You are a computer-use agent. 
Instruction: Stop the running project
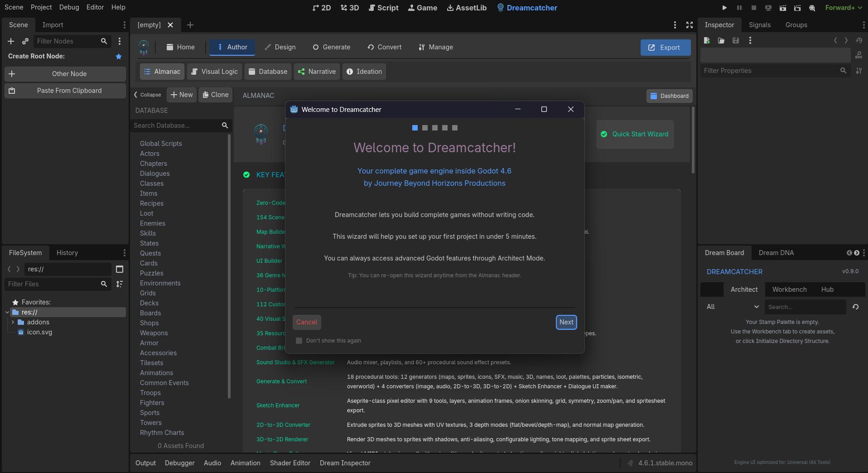tap(754, 8)
